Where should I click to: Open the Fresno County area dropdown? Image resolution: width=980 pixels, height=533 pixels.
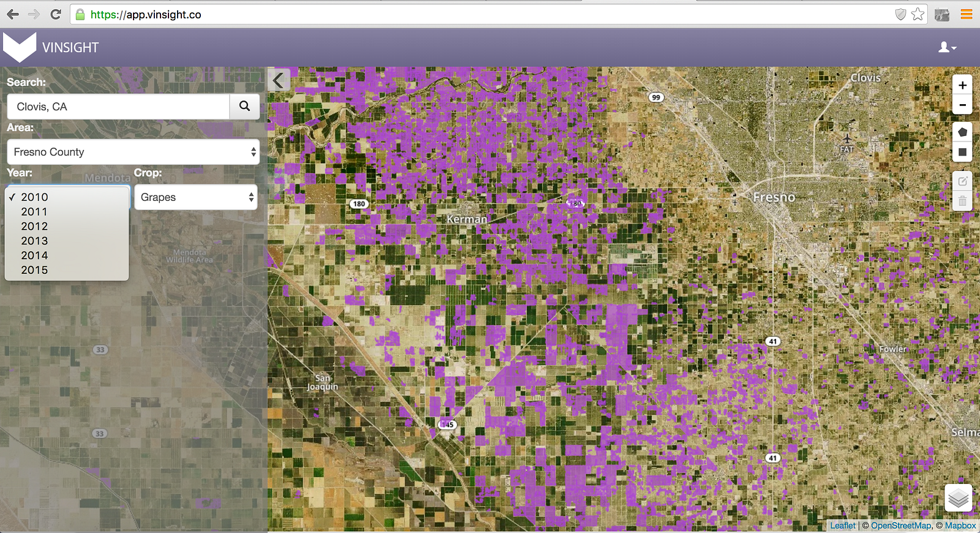[x=133, y=152]
